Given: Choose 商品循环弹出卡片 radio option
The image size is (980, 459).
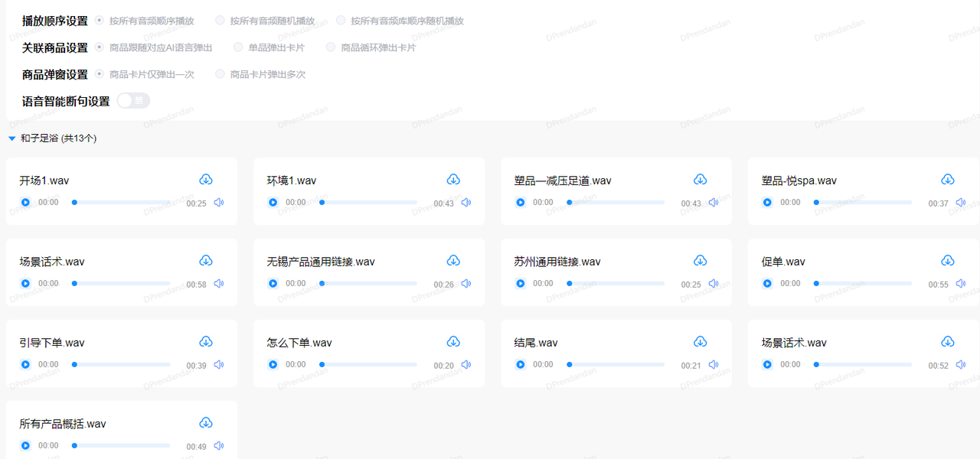Looking at the screenshot, I should 331,47.
